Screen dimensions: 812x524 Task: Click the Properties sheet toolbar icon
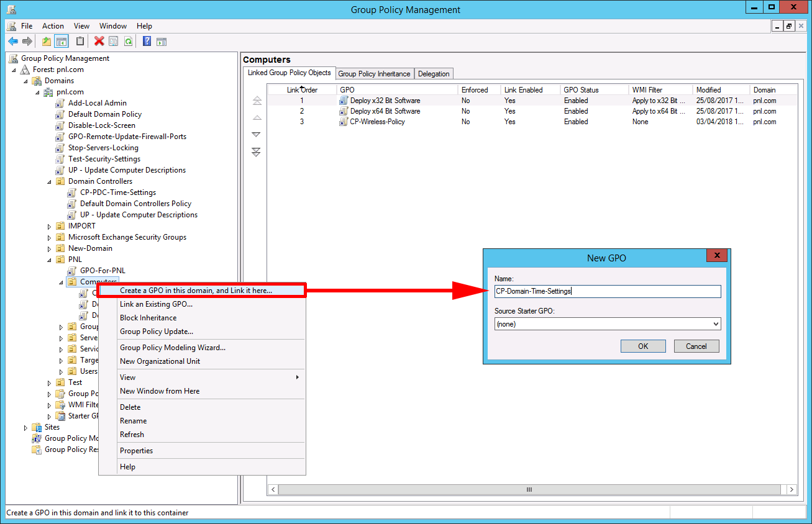pos(113,41)
